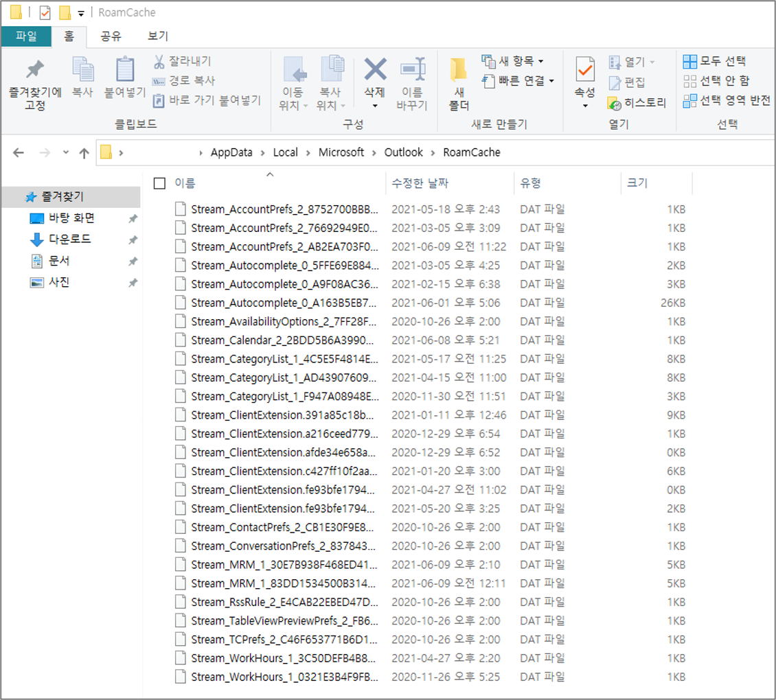Click Select none (선택 안 함)
This screenshot has height=700, width=776.
(x=716, y=80)
